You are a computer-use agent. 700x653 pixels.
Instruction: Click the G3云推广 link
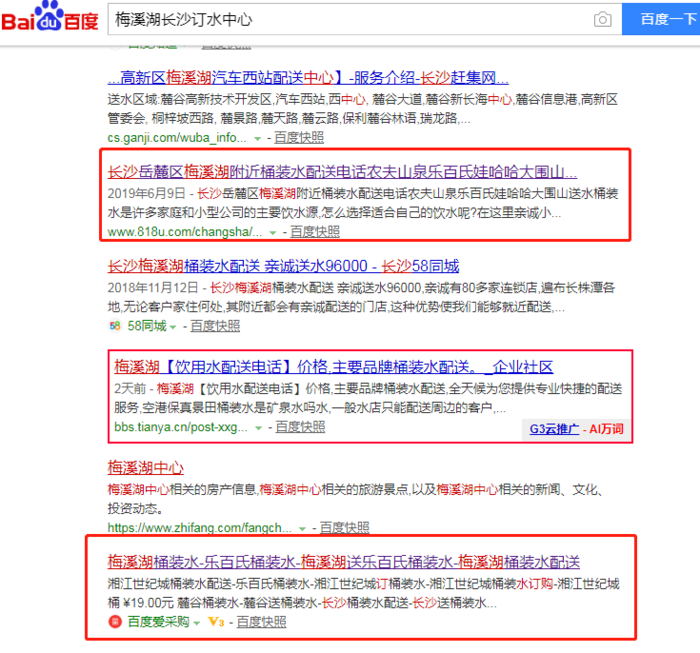pos(554,429)
